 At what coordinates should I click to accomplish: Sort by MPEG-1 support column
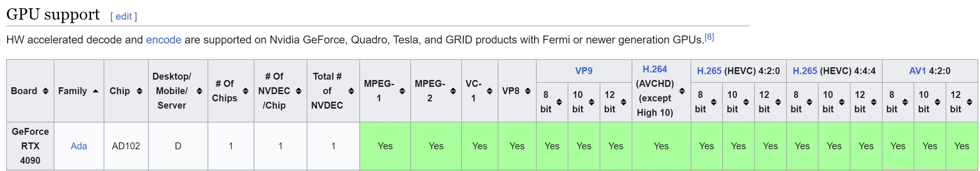tap(402, 91)
